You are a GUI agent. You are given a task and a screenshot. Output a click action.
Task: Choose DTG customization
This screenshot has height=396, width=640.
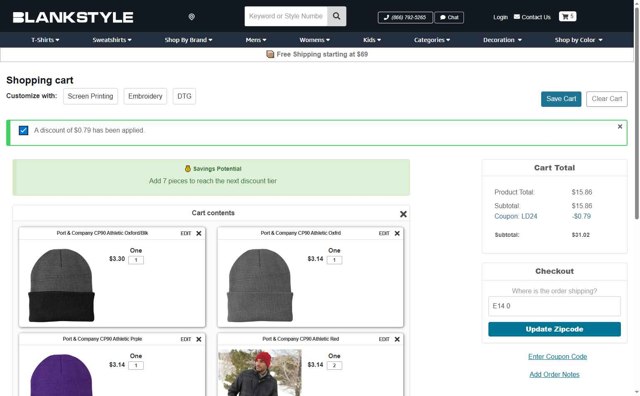pos(184,96)
